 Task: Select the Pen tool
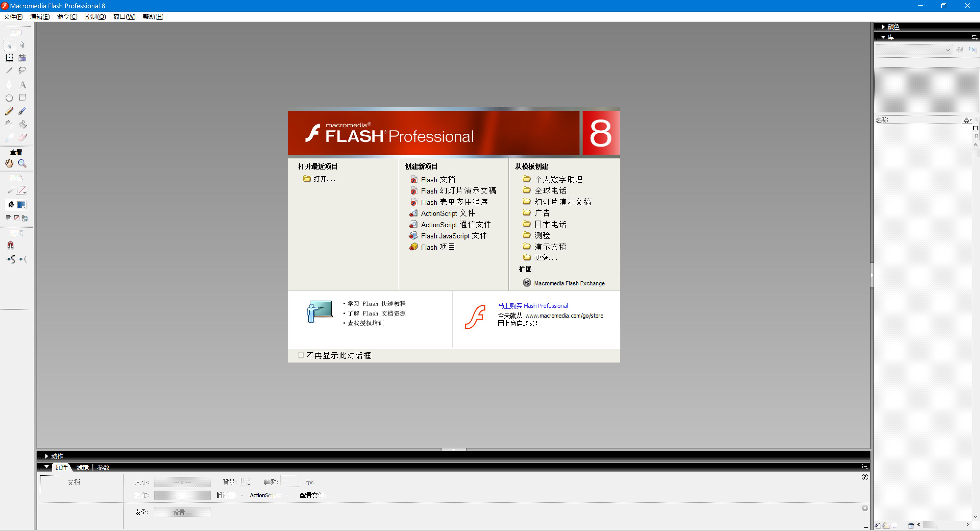tap(9, 85)
